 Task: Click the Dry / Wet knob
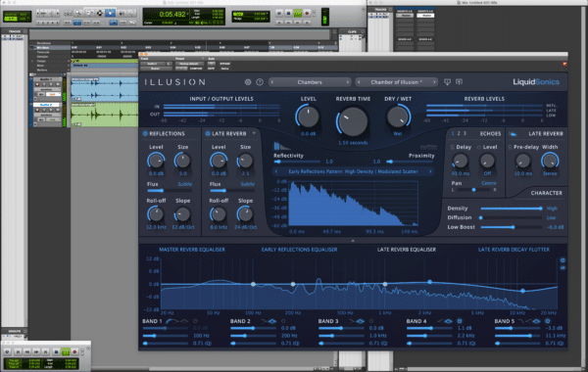(x=398, y=116)
